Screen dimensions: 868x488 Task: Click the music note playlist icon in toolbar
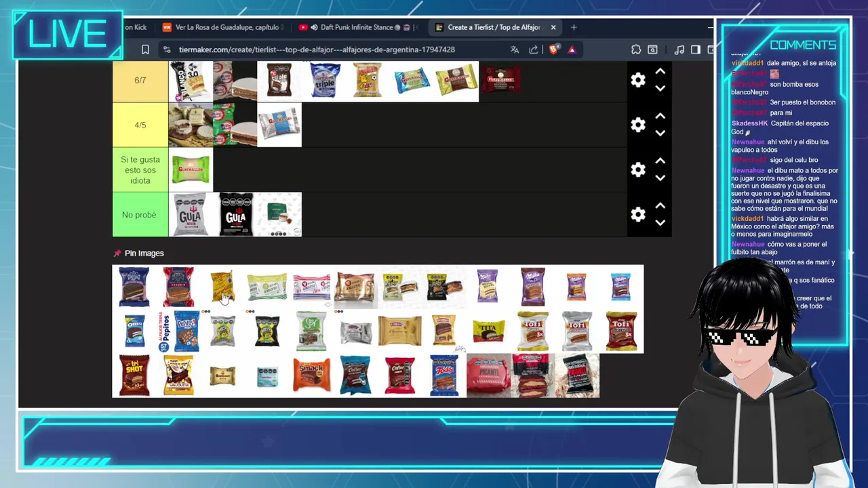point(679,49)
